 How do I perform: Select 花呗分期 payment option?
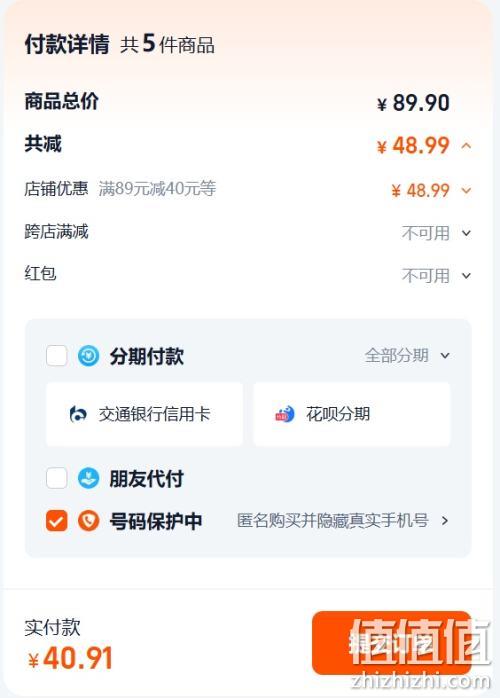pyautogui.click(x=352, y=414)
